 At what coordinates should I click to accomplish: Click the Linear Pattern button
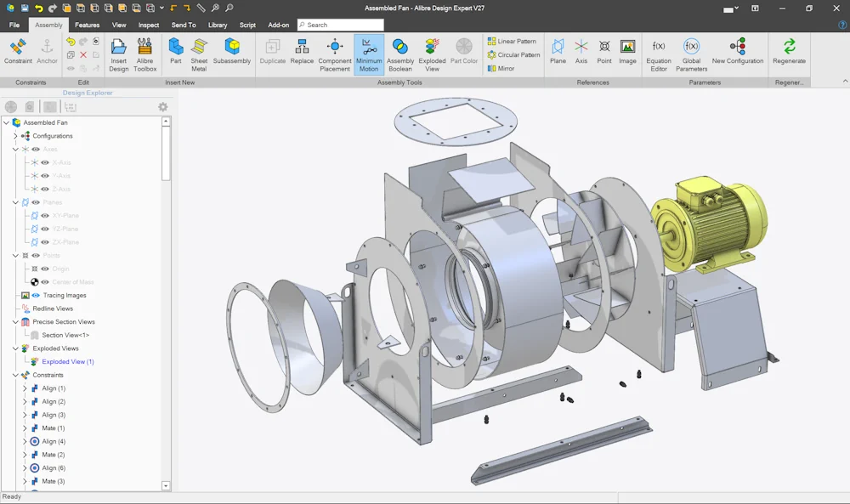click(512, 41)
